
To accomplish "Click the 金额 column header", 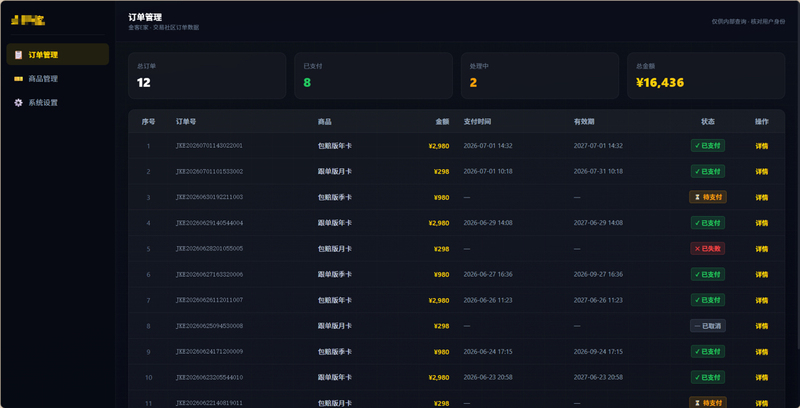I will pyautogui.click(x=442, y=122).
